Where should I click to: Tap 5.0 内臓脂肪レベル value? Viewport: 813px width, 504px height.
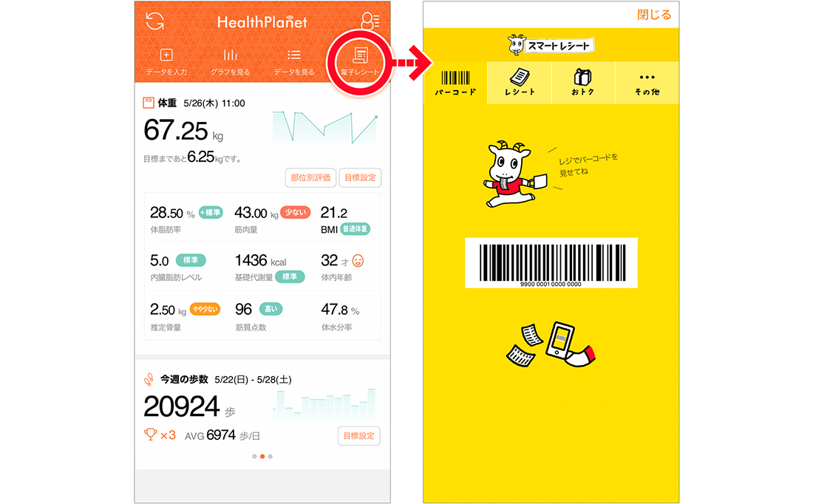[159, 261]
